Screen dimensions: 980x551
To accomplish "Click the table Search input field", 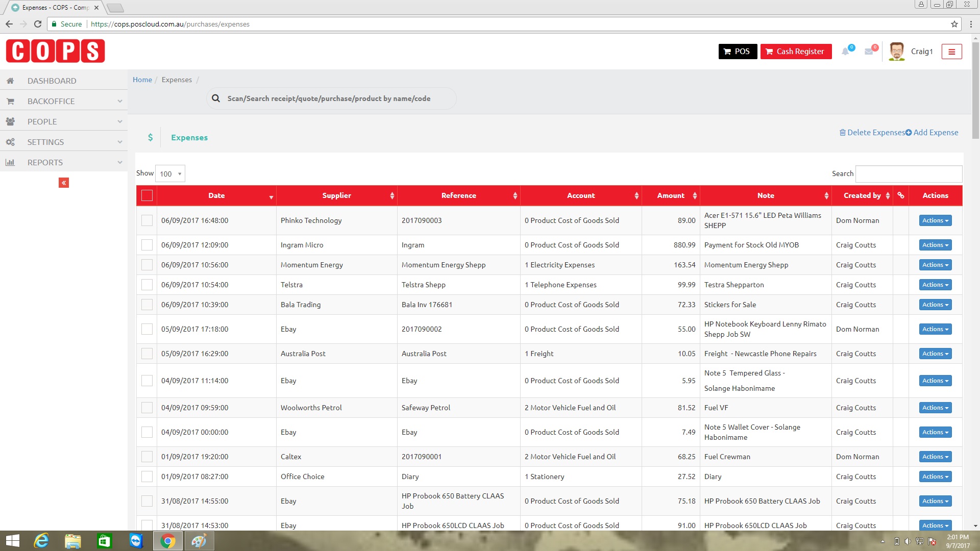I will 909,174.
